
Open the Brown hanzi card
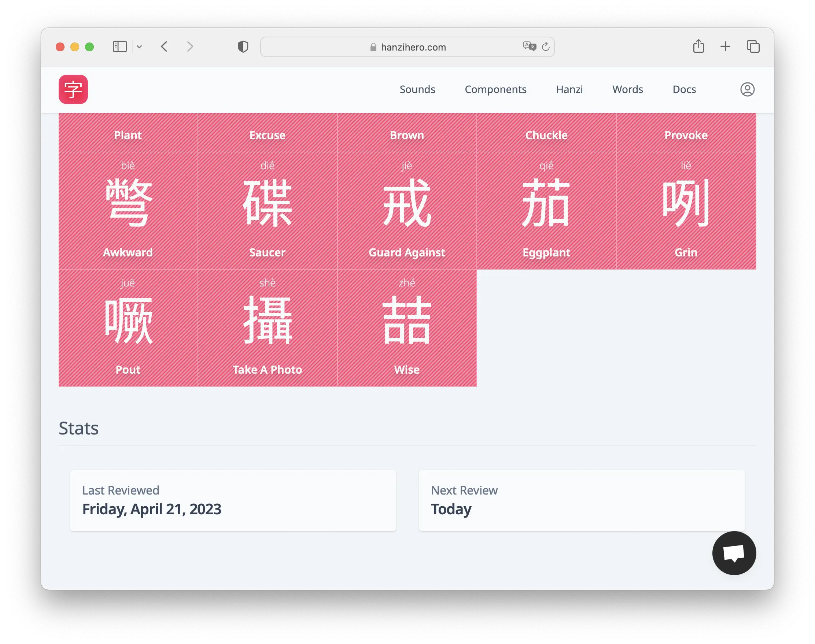407,132
